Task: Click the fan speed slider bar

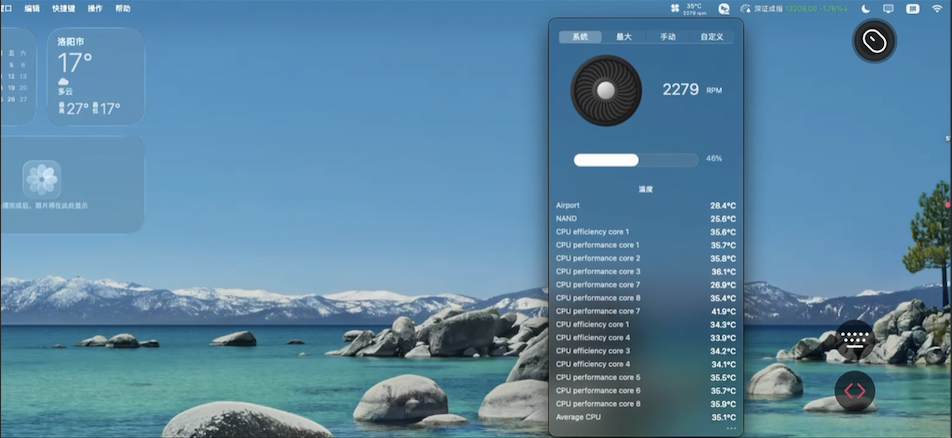Action: tap(635, 159)
